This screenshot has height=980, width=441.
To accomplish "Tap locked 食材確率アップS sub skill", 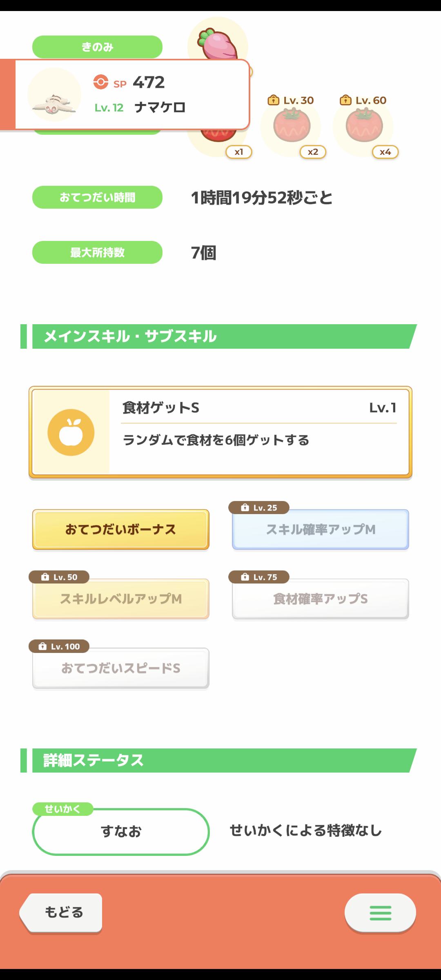I will [x=321, y=599].
